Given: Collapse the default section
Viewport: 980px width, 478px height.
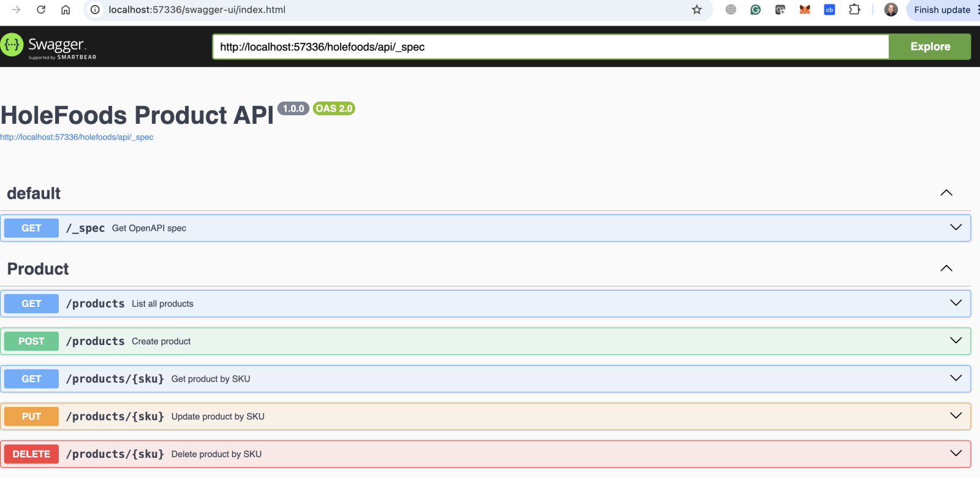Looking at the screenshot, I should point(946,193).
